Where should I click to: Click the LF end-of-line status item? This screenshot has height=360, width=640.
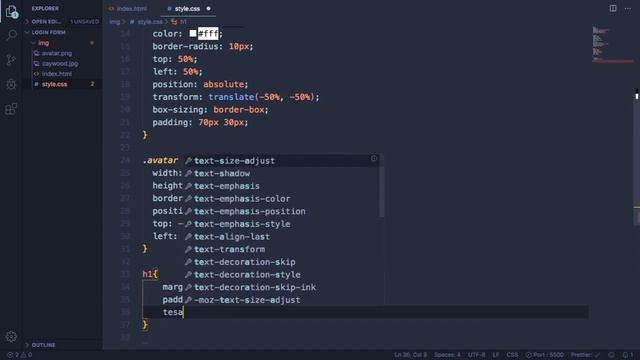(x=496, y=355)
